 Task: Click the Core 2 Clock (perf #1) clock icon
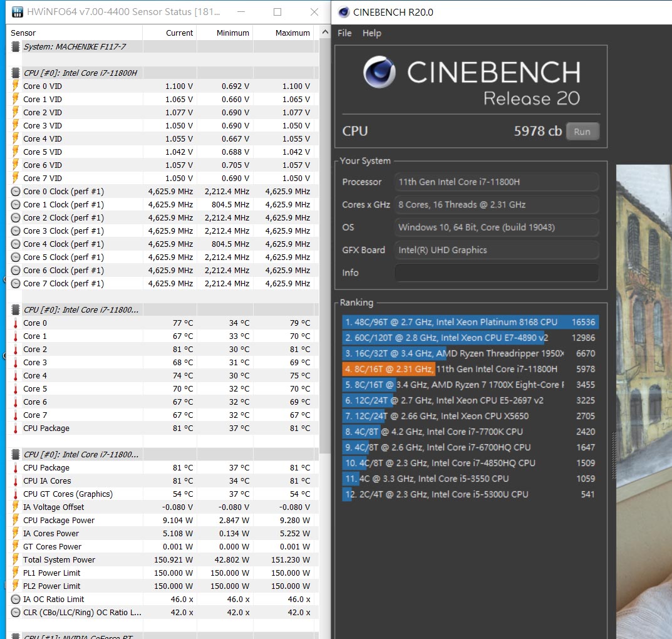pos(16,218)
